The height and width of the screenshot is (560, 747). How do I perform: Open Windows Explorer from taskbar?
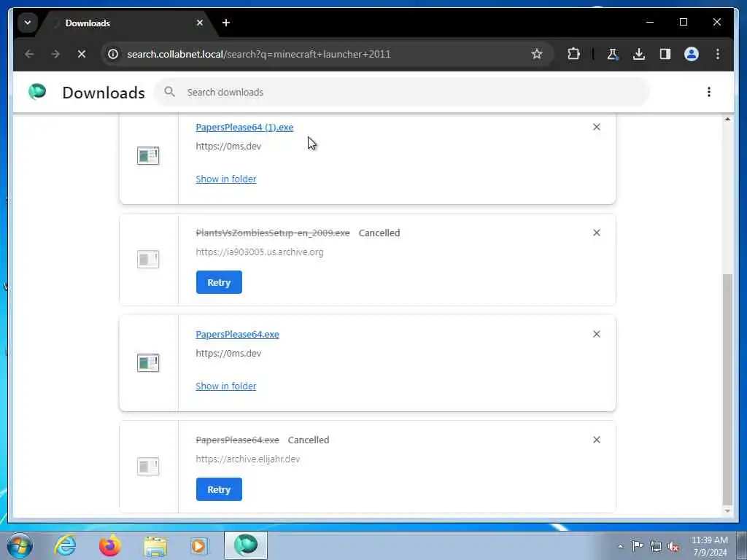coord(155,545)
